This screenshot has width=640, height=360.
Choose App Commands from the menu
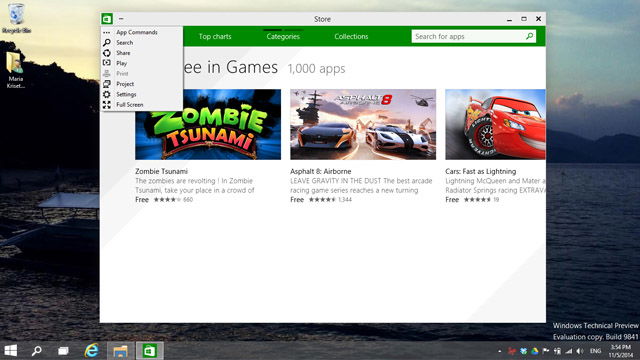pos(137,32)
